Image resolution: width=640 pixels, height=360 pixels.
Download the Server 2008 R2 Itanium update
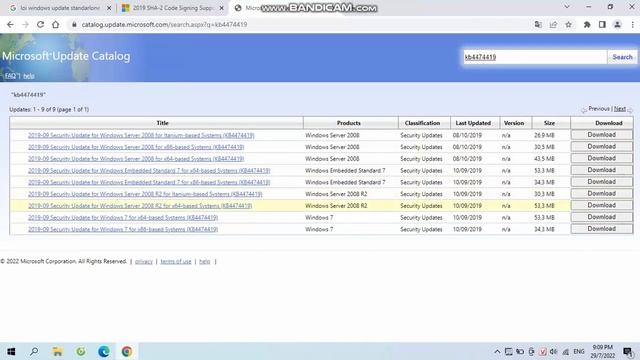602,194
